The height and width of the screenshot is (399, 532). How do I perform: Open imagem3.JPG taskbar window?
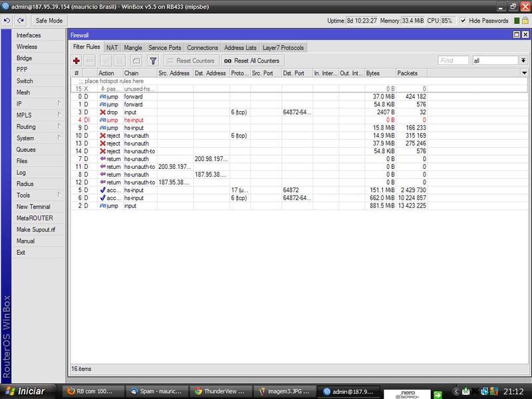click(x=285, y=391)
